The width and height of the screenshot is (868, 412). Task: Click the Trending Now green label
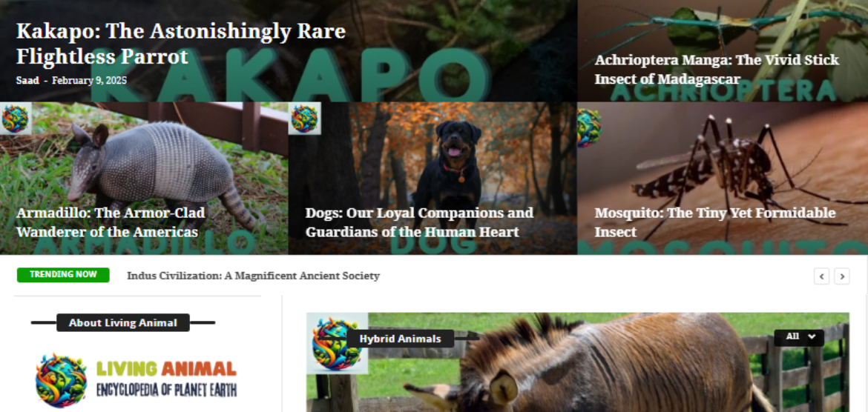click(x=63, y=275)
